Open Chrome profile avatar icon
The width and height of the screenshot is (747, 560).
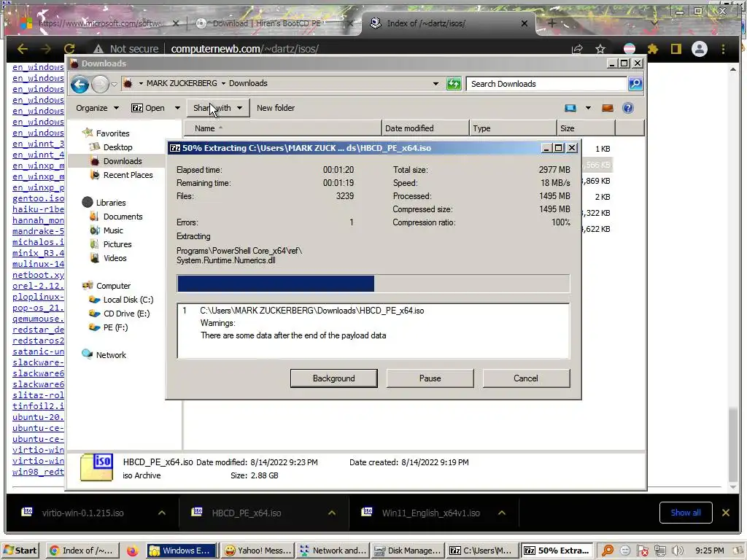pyautogui.click(x=700, y=49)
